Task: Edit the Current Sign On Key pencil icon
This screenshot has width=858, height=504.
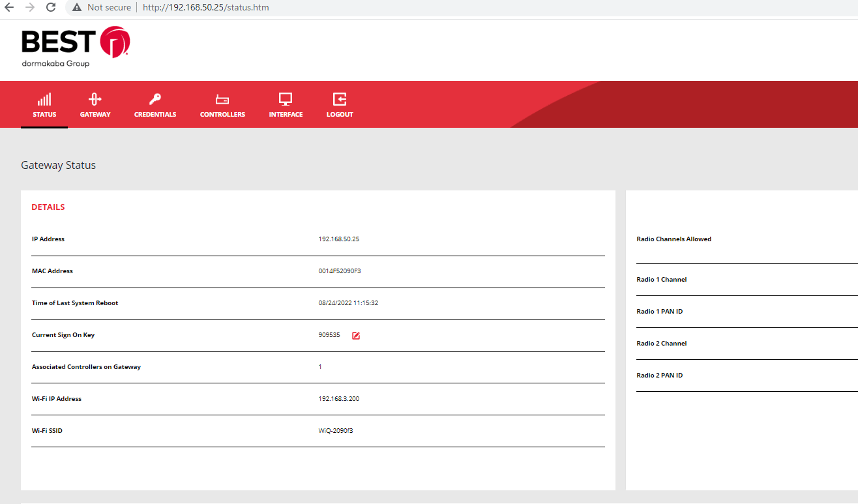Action: pyautogui.click(x=355, y=335)
